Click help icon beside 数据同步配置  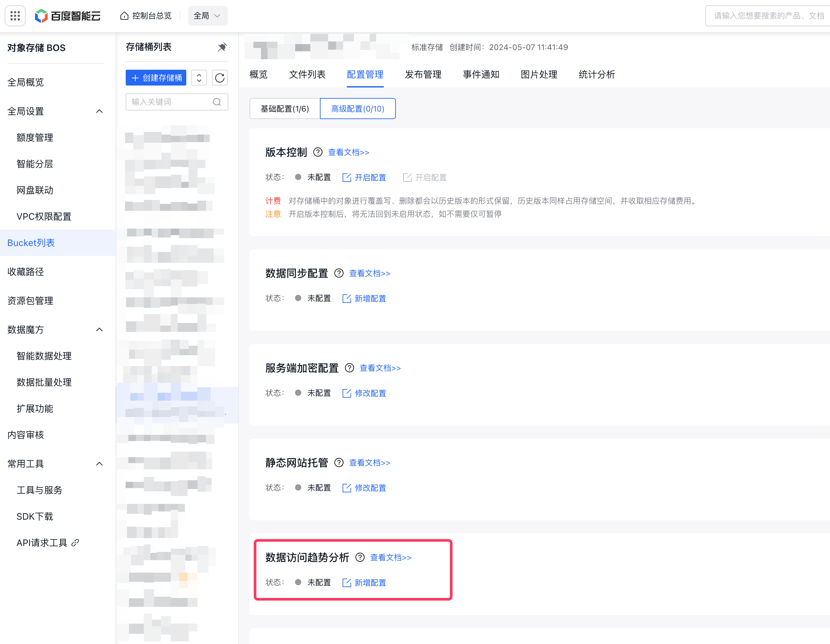[x=339, y=273]
